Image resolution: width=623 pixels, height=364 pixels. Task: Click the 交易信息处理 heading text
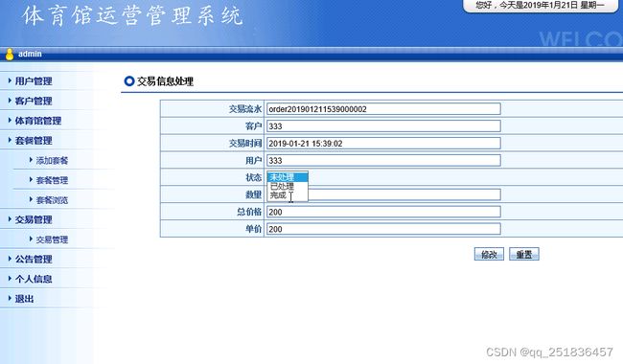165,81
